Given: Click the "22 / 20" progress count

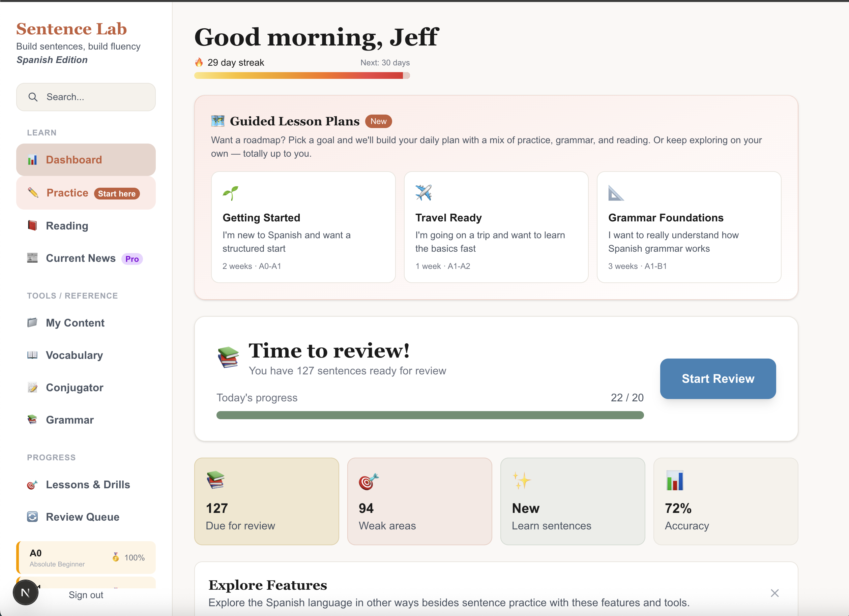Looking at the screenshot, I should 627,398.
